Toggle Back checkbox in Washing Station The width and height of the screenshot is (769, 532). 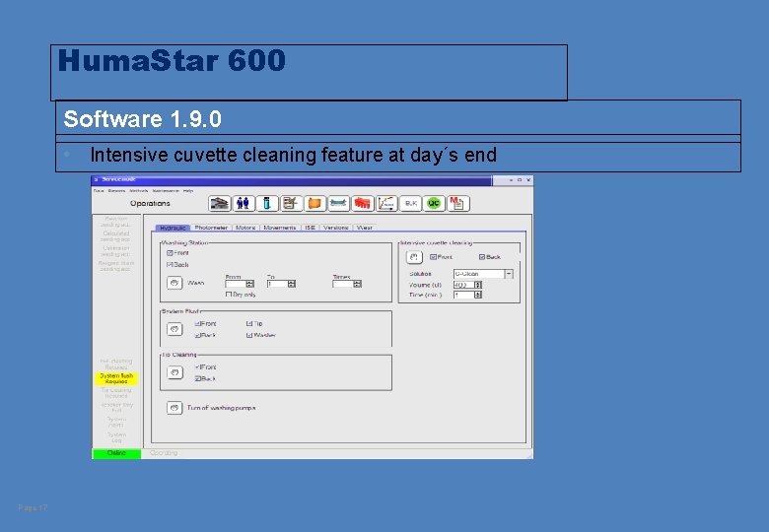170,265
